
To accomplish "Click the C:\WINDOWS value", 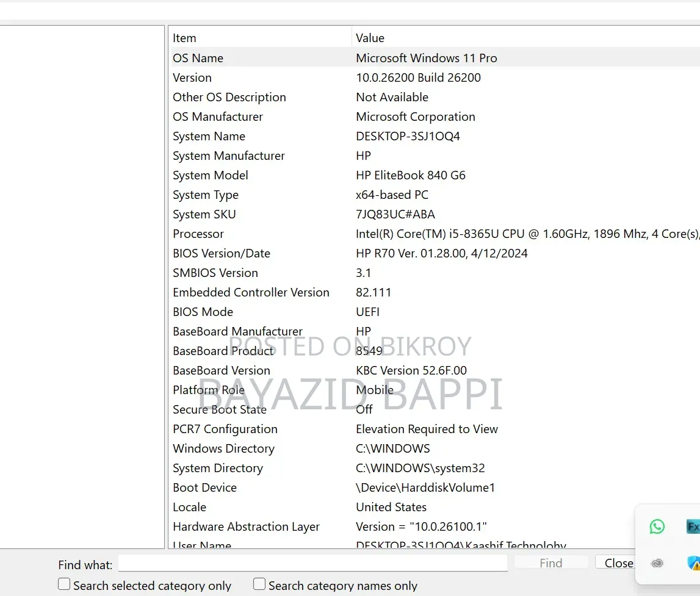I will click(x=393, y=449).
